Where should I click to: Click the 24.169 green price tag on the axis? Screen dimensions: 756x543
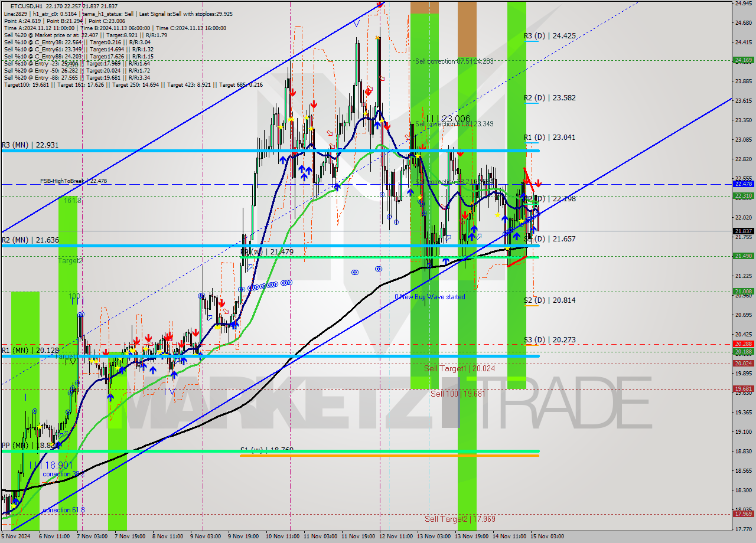[743, 60]
